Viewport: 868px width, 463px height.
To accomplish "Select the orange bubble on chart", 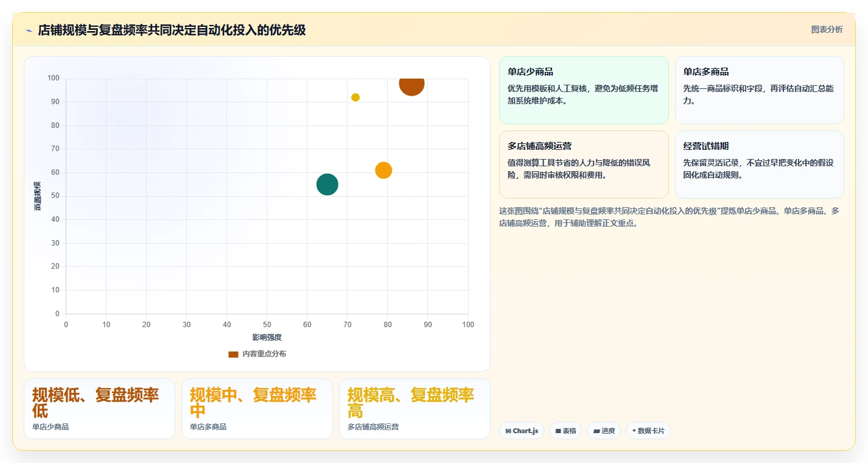I will point(383,171).
